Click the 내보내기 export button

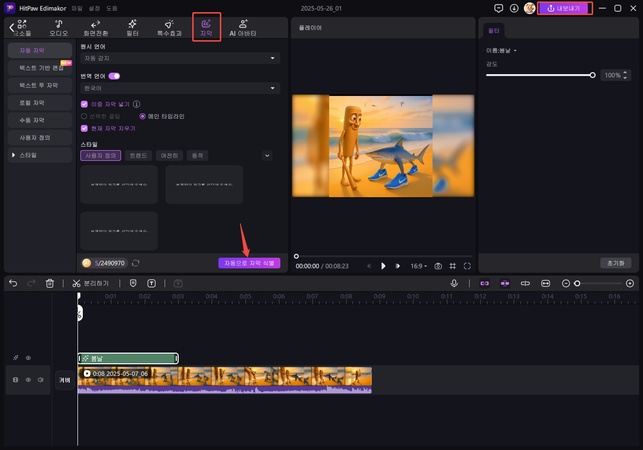(x=565, y=8)
